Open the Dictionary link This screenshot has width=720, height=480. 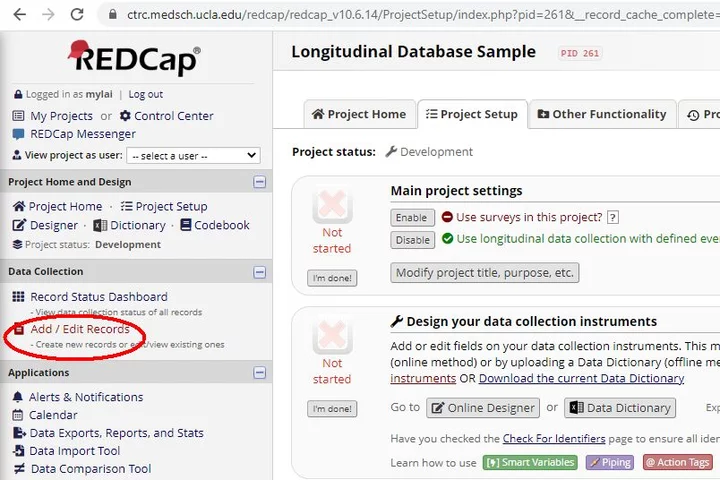tap(138, 225)
